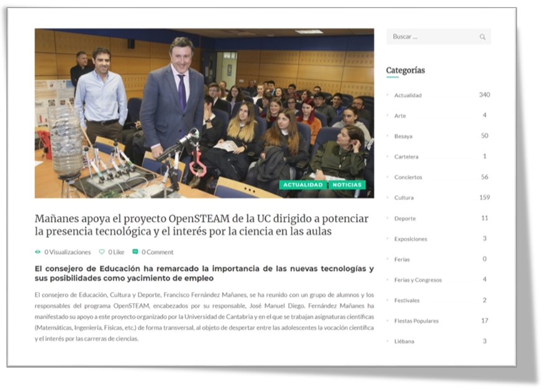Click the 11 count beside Deporte
Screen dimensions: 544x392
pos(484,218)
